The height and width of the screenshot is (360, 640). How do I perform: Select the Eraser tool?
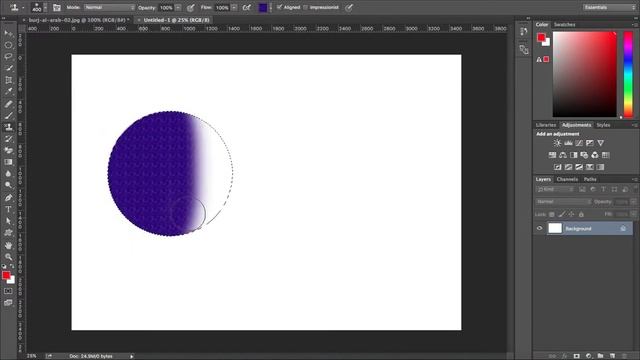pos(8,150)
